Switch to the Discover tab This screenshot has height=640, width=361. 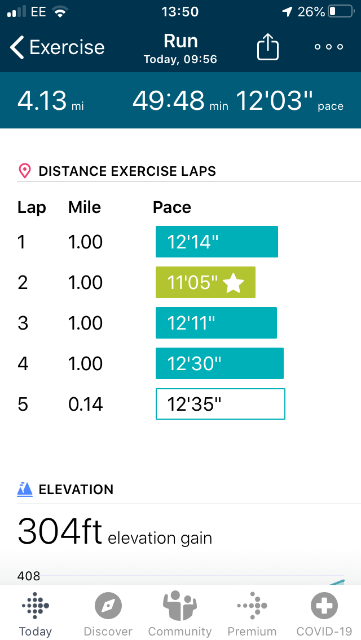pyautogui.click(x=108, y=614)
